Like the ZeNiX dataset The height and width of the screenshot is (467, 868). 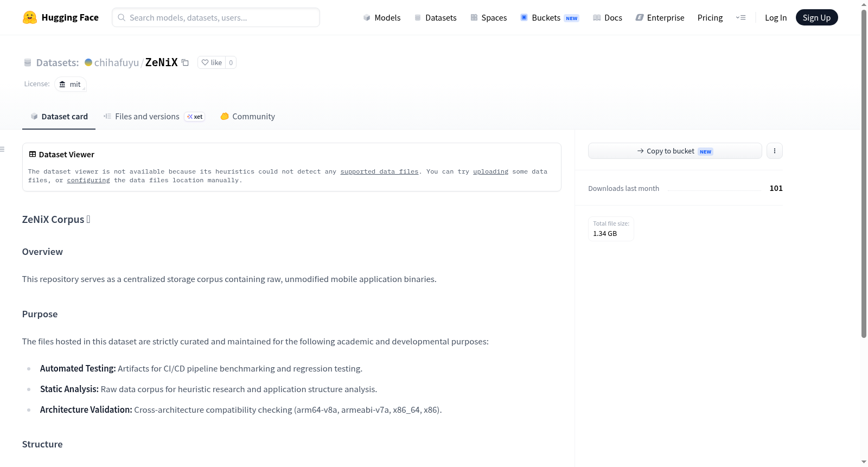pos(212,62)
